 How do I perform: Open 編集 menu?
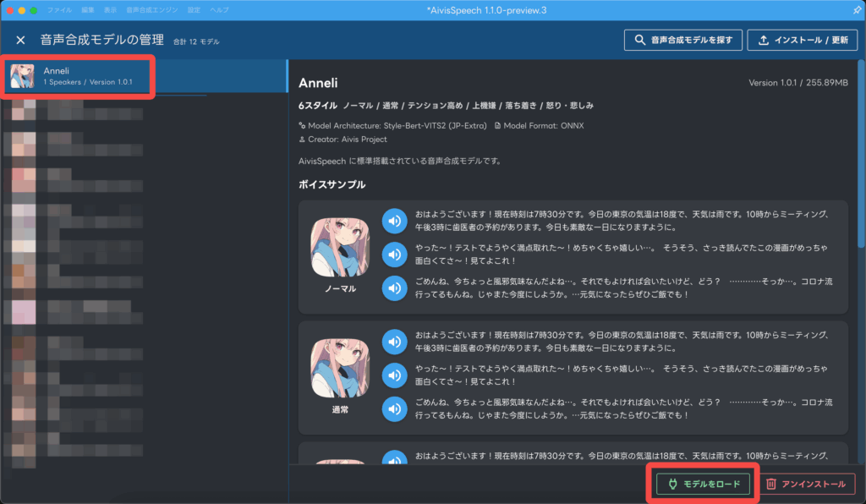pos(88,10)
